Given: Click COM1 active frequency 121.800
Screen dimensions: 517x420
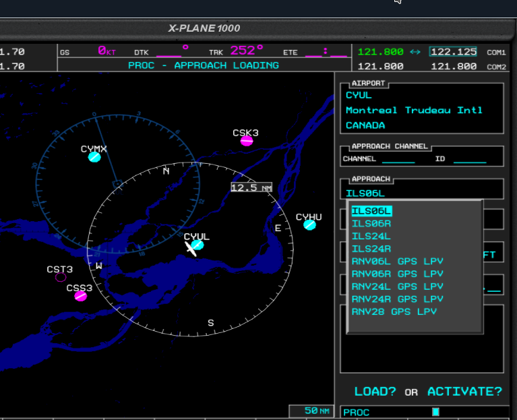Looking at the screenshot, I should tap(380, 52).
